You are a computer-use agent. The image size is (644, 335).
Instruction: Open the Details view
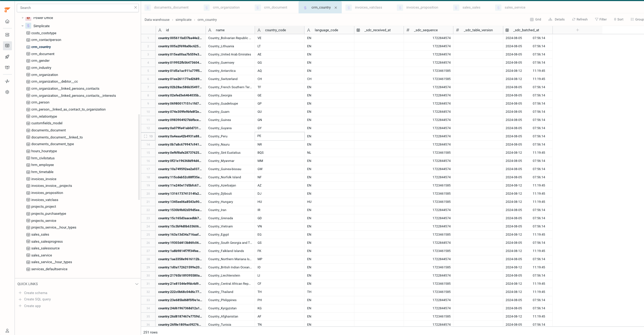557,19
